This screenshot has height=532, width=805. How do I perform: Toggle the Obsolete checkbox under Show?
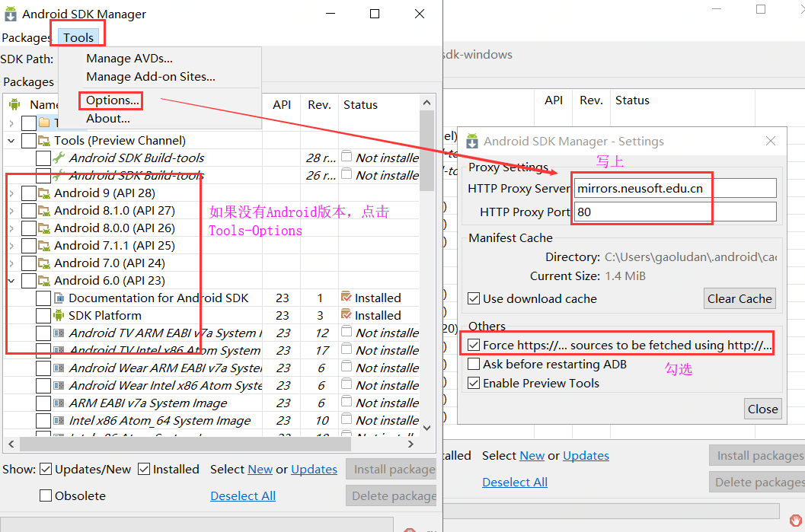coord(45,495)
